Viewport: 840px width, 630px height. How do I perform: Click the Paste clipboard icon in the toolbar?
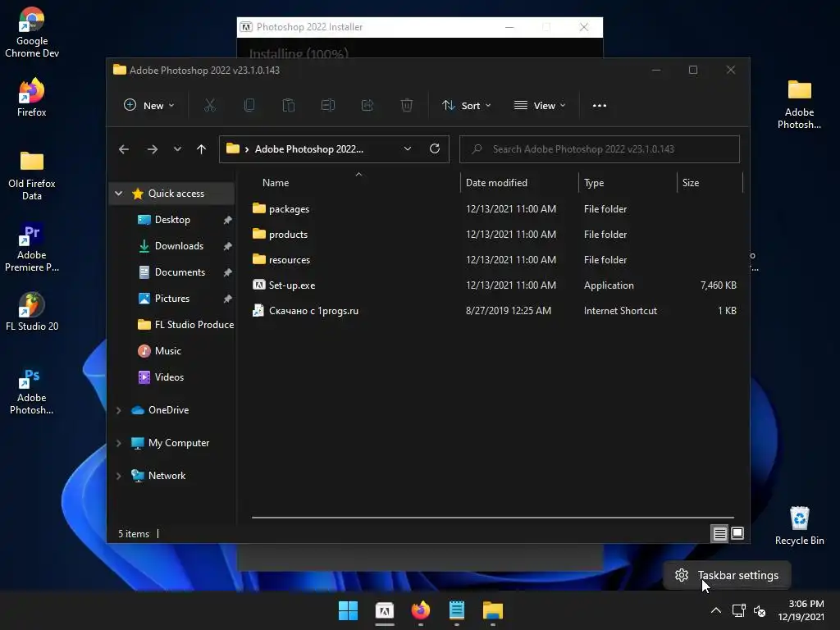tap(289, 106)
